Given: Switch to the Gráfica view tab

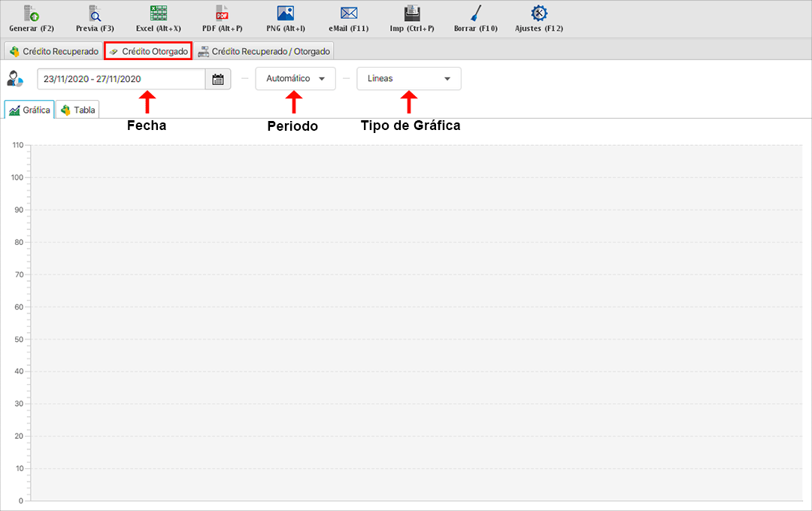Looking at the screenshot, I should (x=29, y=110).
